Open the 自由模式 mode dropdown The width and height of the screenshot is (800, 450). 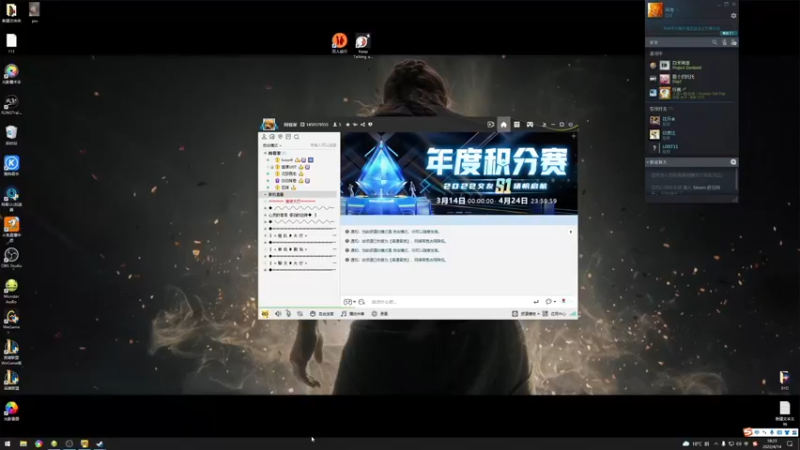coord(272,145)
